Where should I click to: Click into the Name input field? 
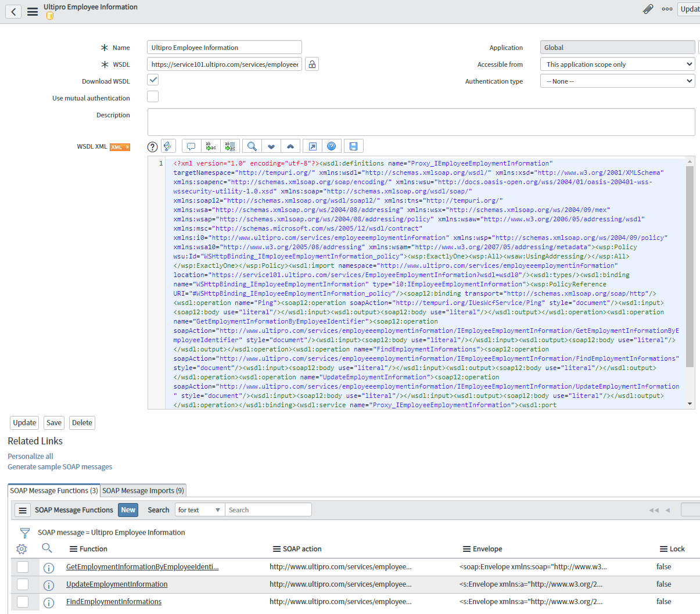(224, 48)
